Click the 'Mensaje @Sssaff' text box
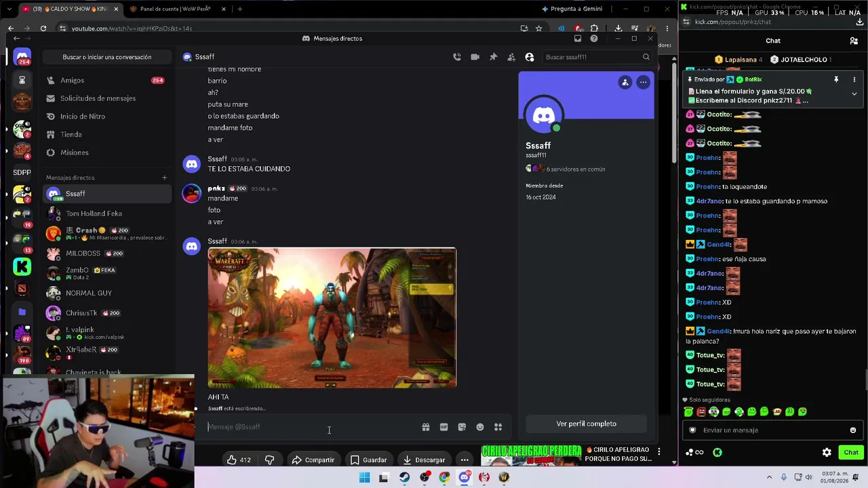Viewport: 868px width, 488px height. point(312,427)
